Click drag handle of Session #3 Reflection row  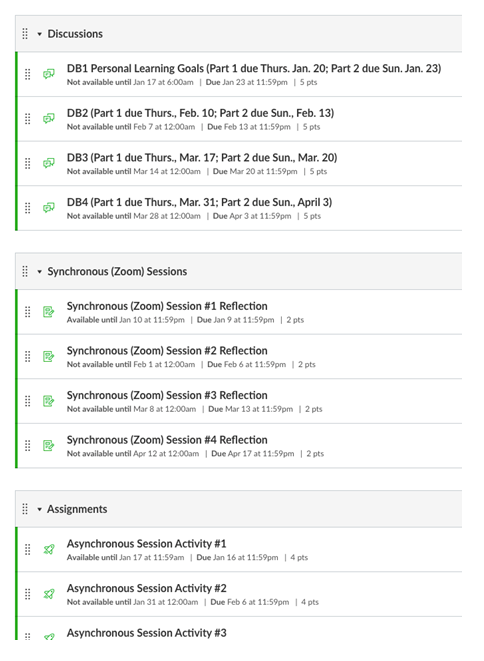point(28,401)
